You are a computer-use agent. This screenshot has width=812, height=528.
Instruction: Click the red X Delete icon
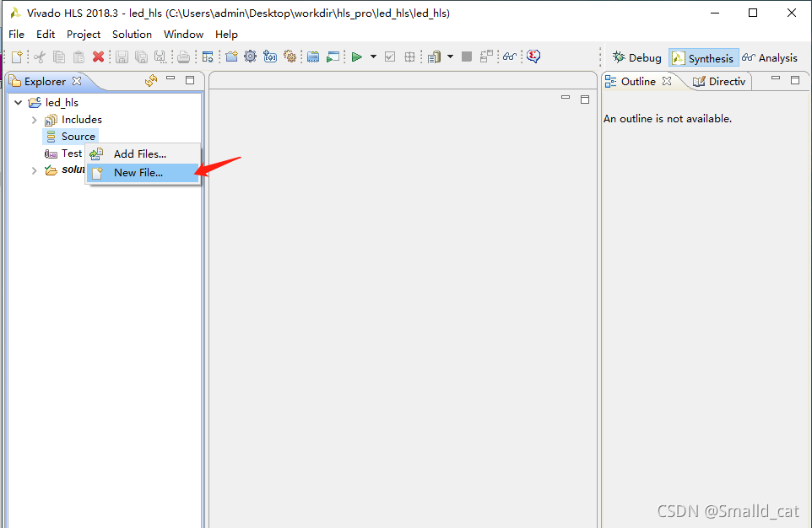[x=99, y=57]
